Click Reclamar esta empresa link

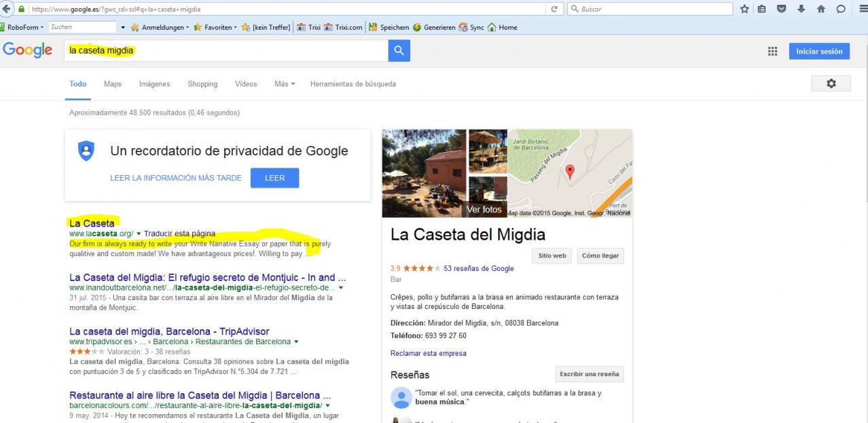coord(429,353)
